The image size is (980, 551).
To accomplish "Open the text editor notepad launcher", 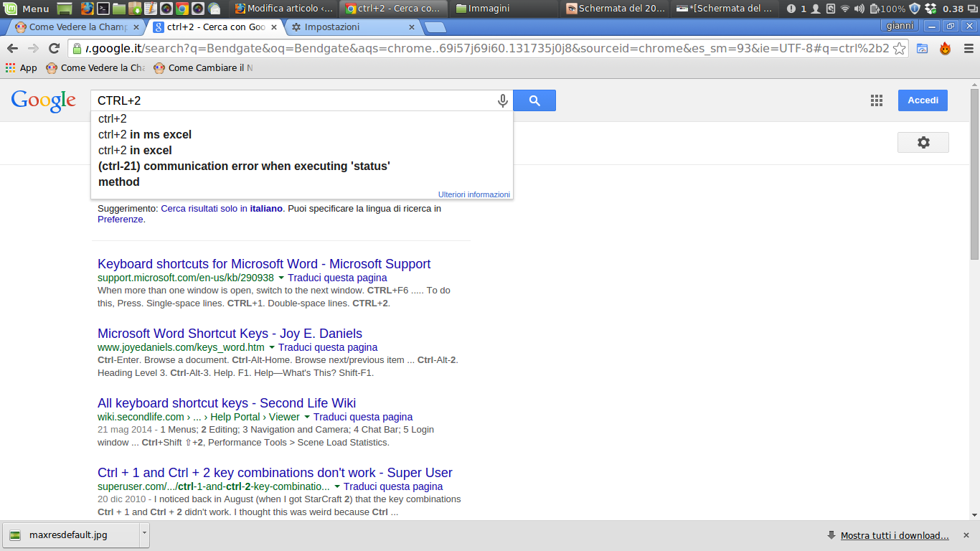I will [151, 9].
